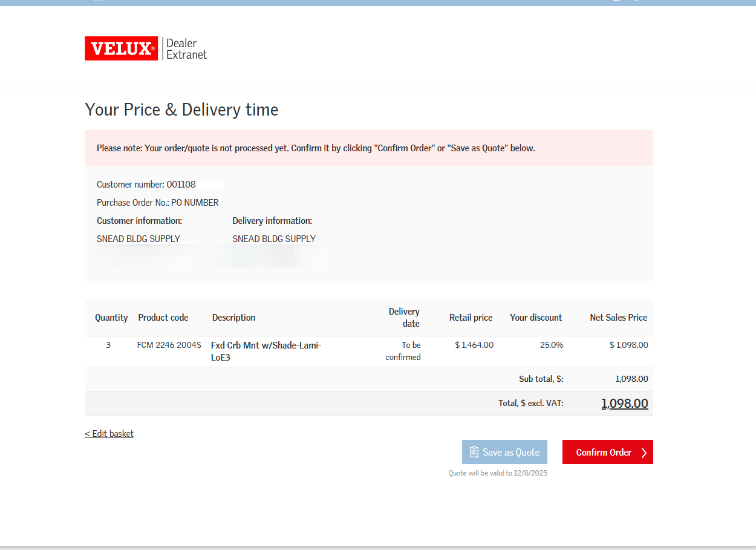
Task: Click the Product code column header
Action: pos(163,318)
